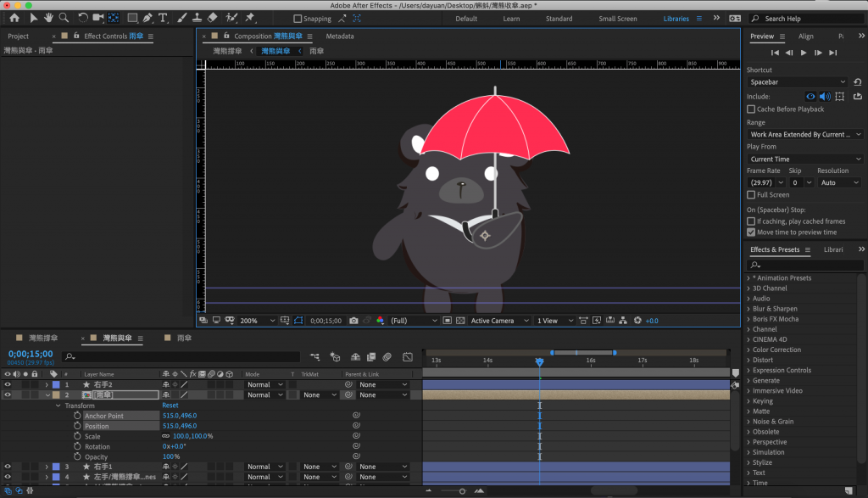Open blending Mode dropdown for layer 右手1

[x=264, y=467]
